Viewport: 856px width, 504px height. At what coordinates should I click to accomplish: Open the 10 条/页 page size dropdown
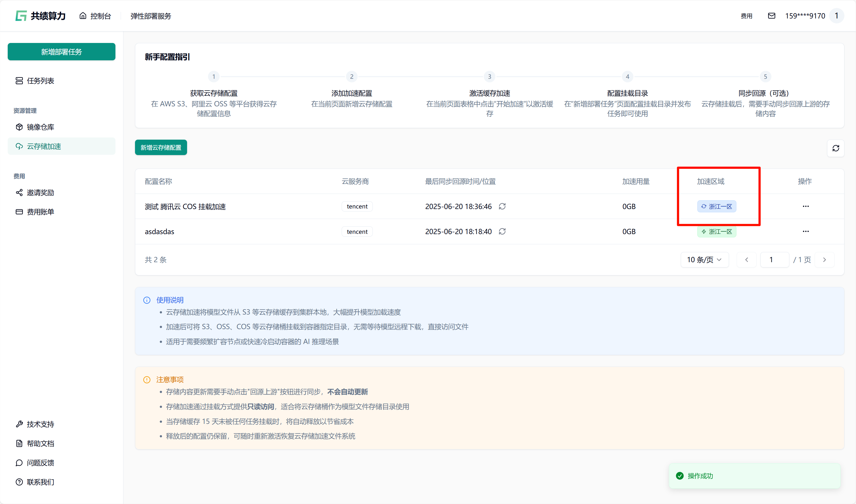point(704,259)
